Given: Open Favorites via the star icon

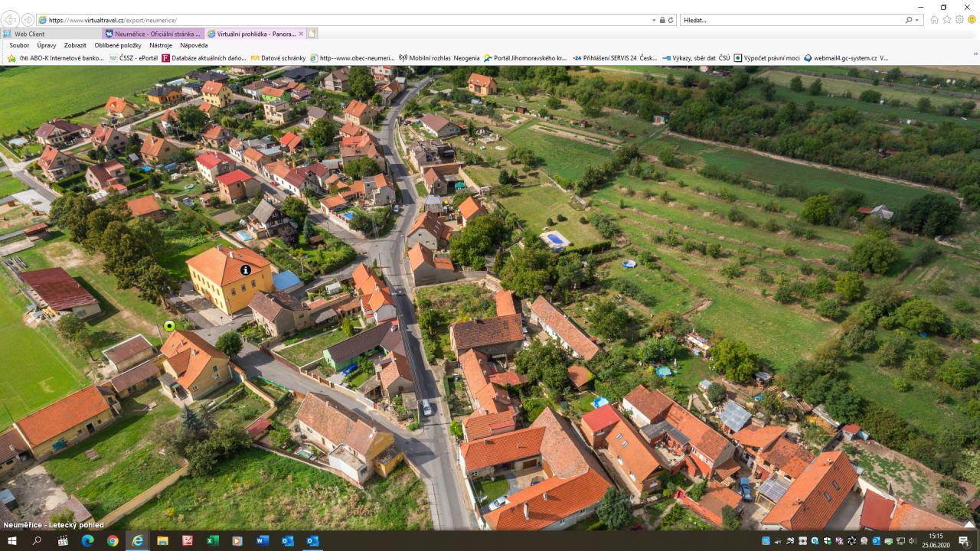Looking at the screenshot, I should click(947, 20).
